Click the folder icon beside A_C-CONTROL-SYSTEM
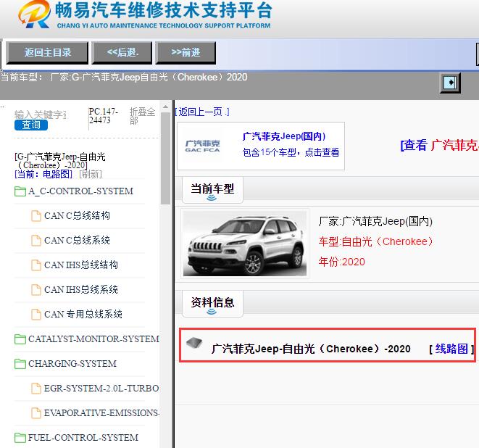Viewport: 479px width, 448px height. (20, 191)
